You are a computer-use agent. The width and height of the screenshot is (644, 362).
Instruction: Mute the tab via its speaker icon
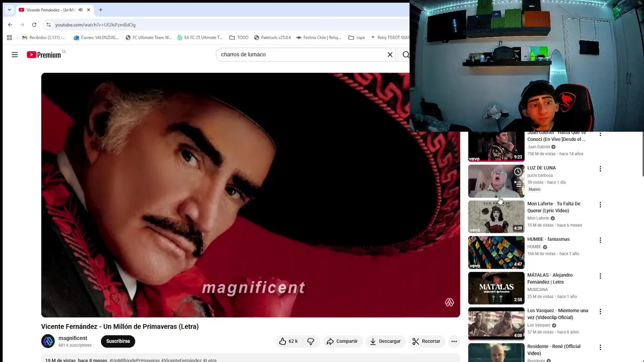pyautogui.click(x=80, y=10)
